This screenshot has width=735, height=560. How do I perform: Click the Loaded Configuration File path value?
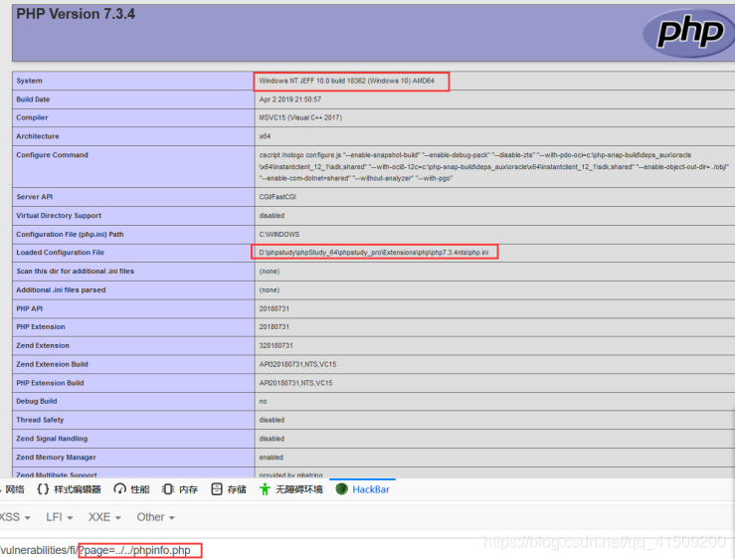(x=374, y=252)
